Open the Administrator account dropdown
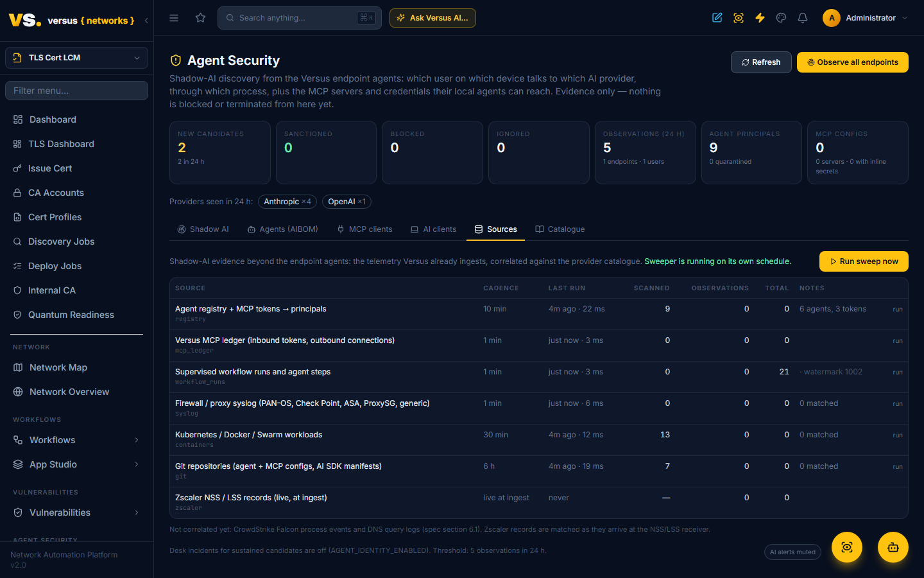 click(865, 18)
